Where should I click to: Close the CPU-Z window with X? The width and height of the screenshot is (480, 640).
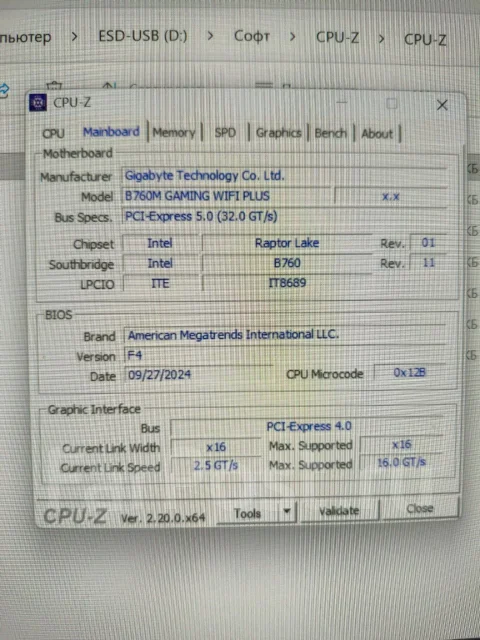(x=442, y=105)
